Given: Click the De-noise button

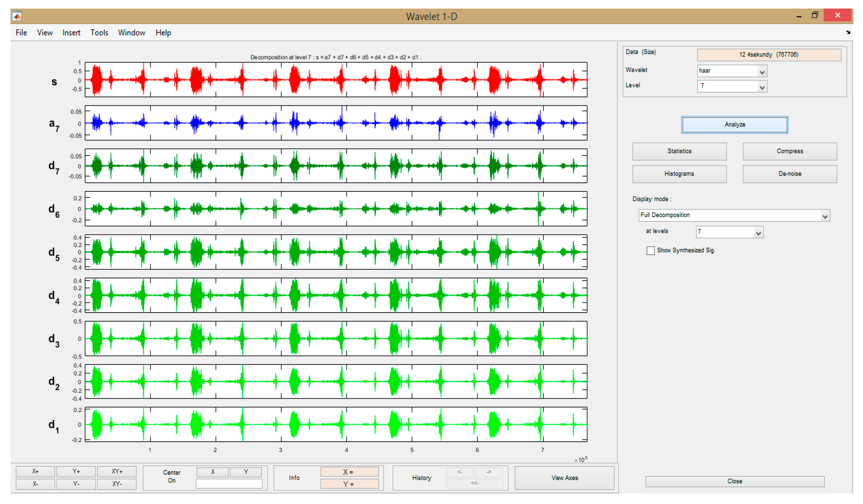Looking at the screenshot, I should pyautogui.click(x=789, y=174).
